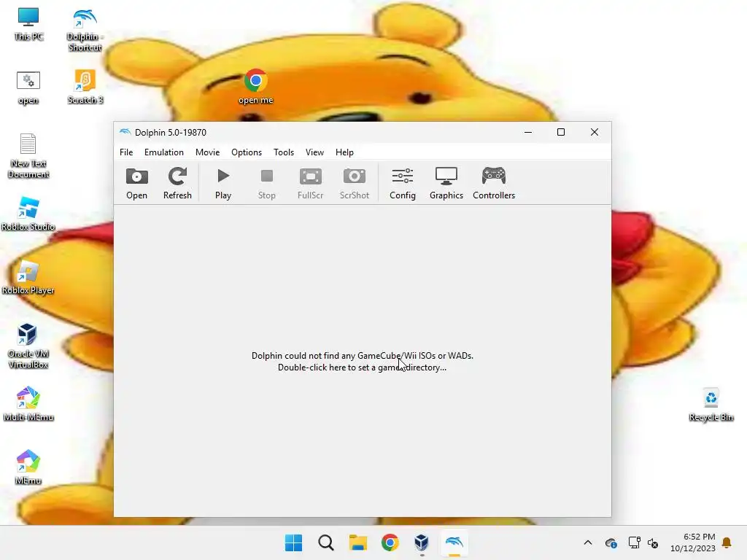Click the network tray icon
Image resolution: width=747 pixels, height=560 pixels.
(634, 542)
